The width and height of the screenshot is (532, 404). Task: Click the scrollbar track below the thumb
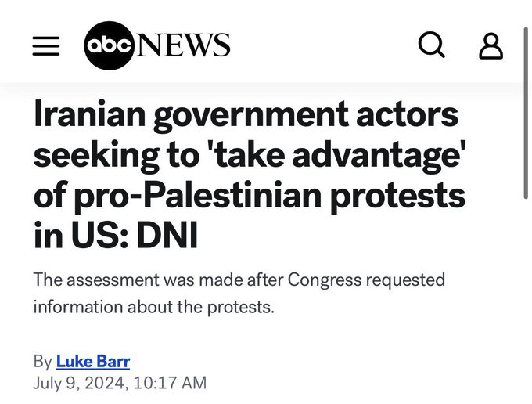526,313
